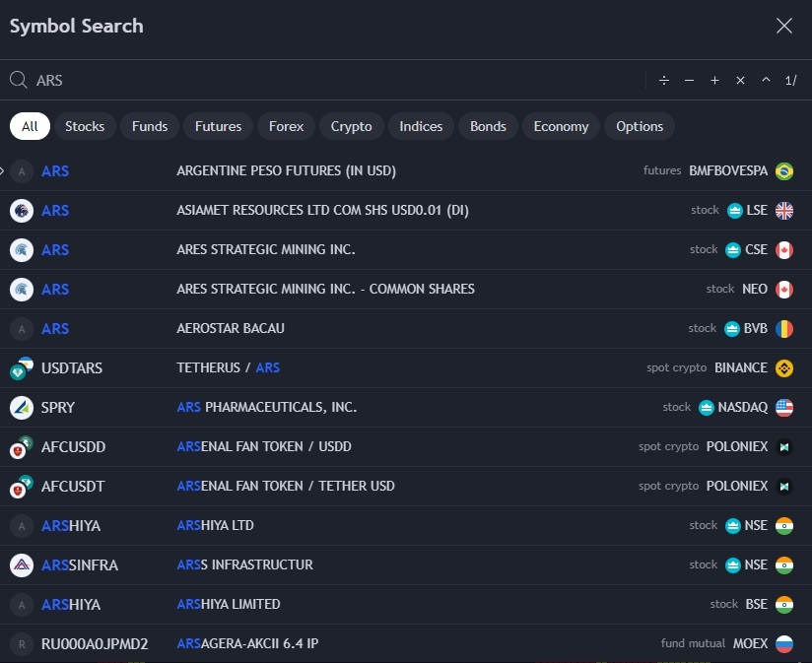Filter by Forex category
Viewport: 812px width, 663px height.
(287, 126)
